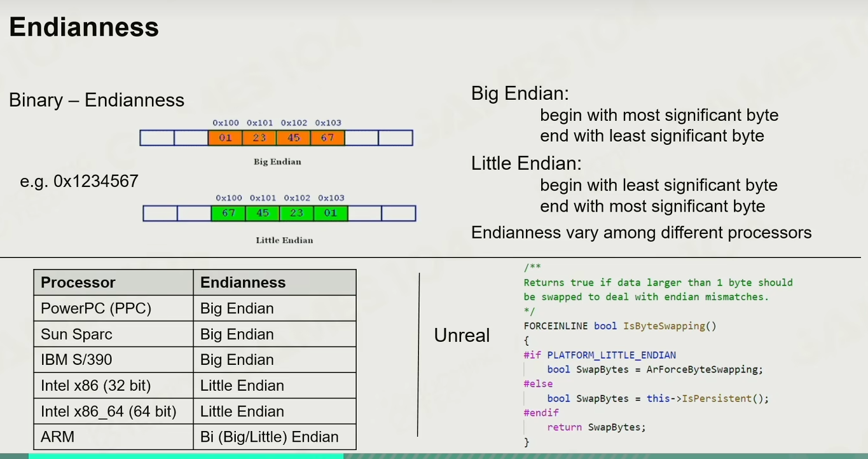868x459 pixels.
Task: Click the "Unreal" label beside the code
Action: (462, 336)
